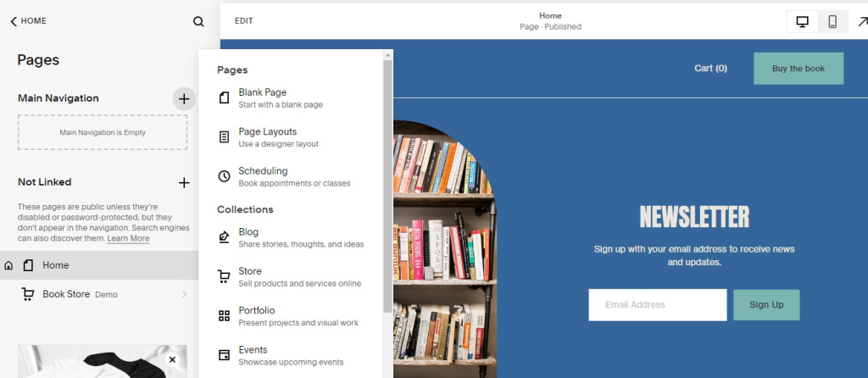Click the Scheduling clock icon
868x378 pixels.
click(x=224, y=176)
